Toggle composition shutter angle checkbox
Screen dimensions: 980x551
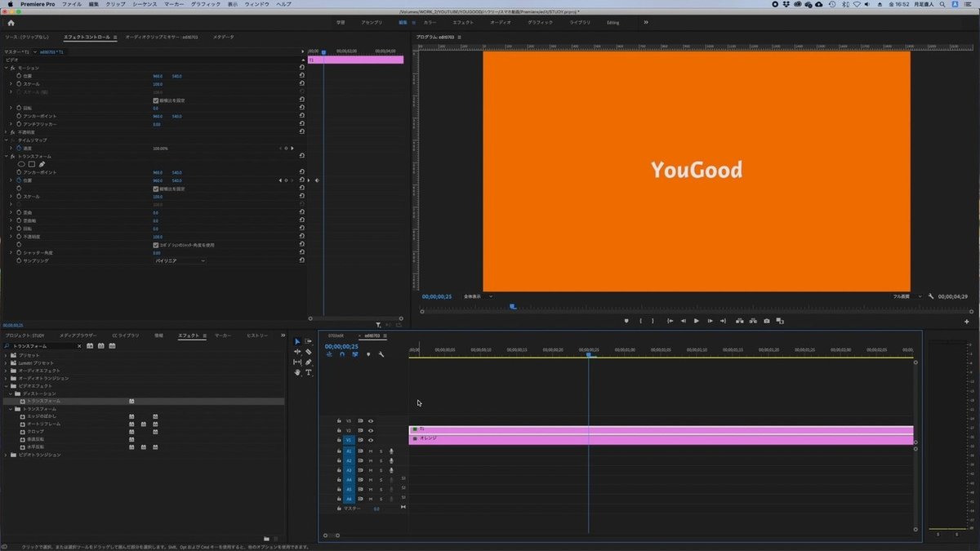[x=156, y=245]
